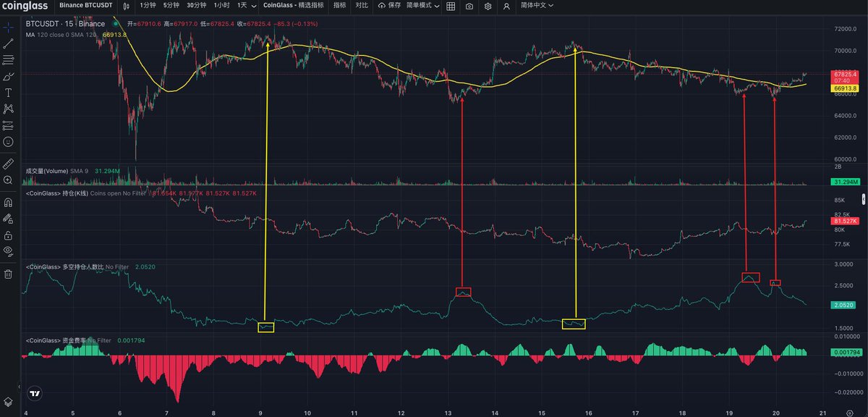Switch to the 5分钟 interval

[x=171, y=6]
